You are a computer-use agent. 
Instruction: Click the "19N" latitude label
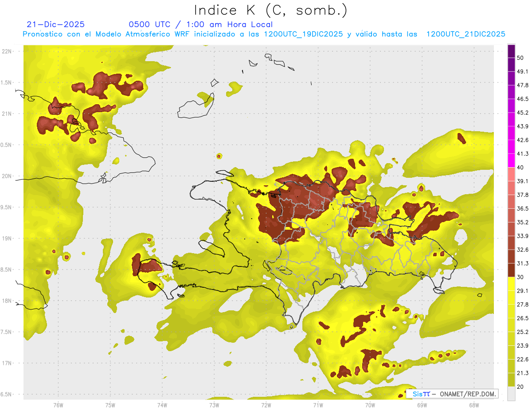8,239
